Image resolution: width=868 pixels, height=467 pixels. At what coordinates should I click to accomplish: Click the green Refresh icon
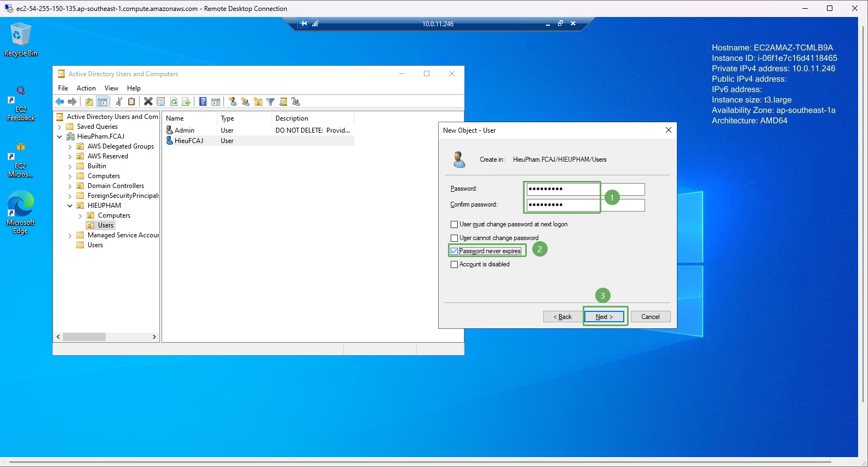coord(174,101)
